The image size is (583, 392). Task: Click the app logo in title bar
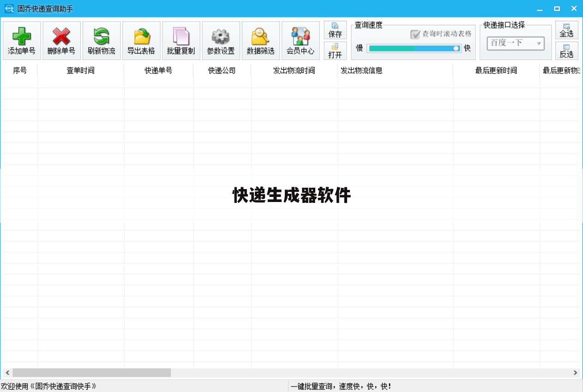(x=9, y=8)
